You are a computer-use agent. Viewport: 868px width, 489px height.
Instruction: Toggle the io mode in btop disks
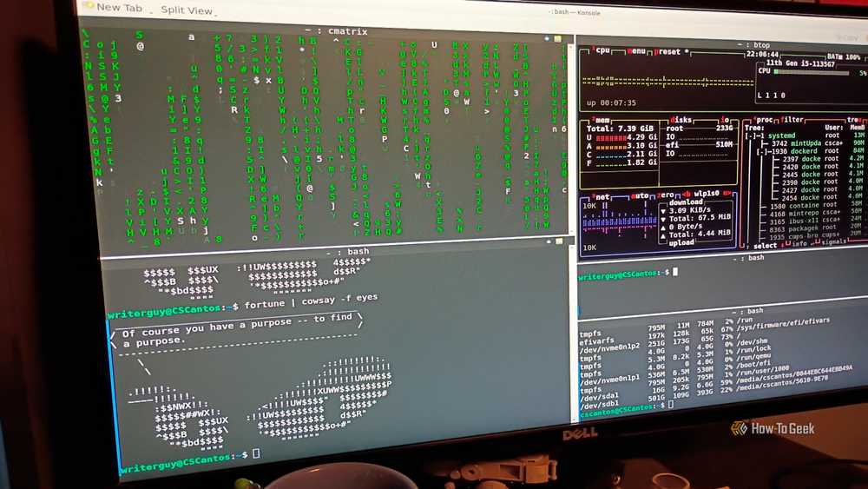pyautogui.click(x=724, y=119)
